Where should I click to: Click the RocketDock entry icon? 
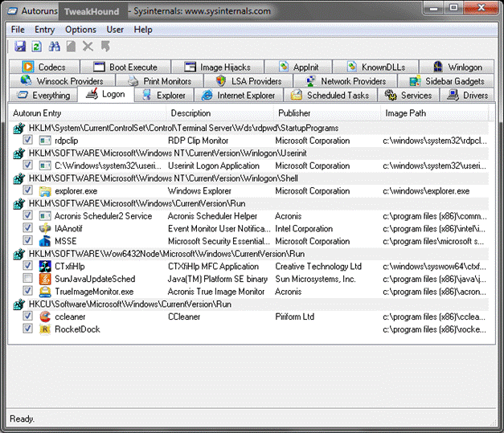(x=45, y=329)
